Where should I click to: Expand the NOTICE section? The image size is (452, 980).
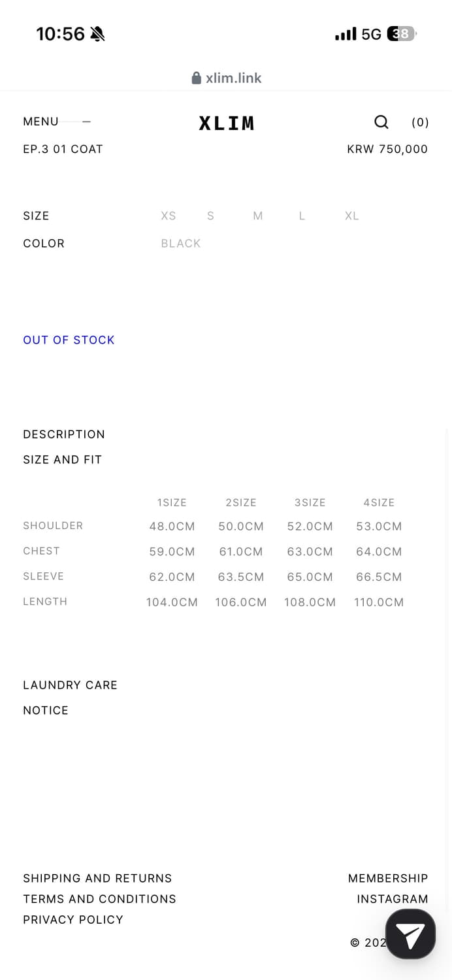pos(46,710)
